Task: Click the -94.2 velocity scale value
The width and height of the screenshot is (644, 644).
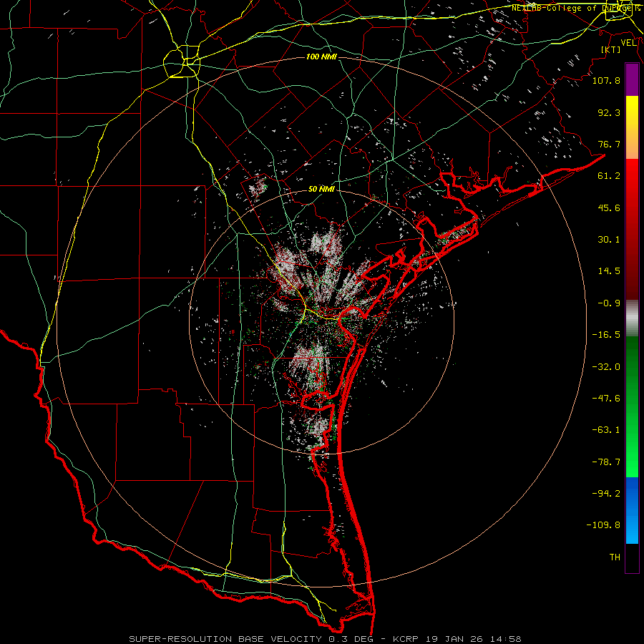Action: 606,494
